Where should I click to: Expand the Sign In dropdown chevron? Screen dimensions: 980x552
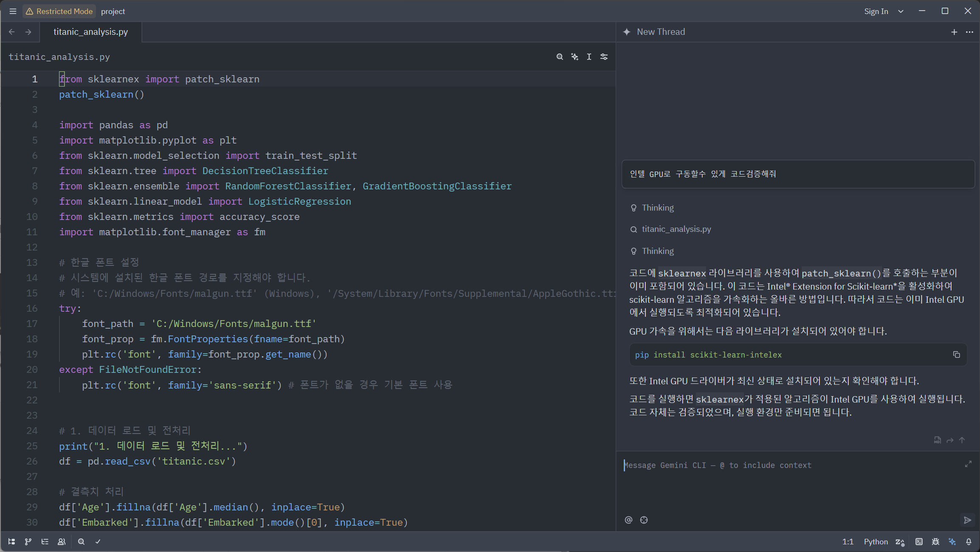pos(901,11)
